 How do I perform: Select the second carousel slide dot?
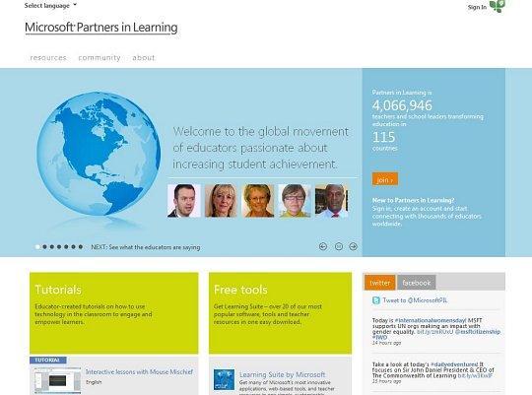[44, 247]
